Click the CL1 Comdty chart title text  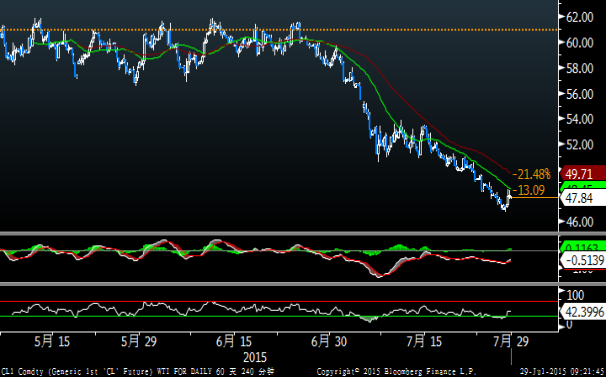click(137, 372)
